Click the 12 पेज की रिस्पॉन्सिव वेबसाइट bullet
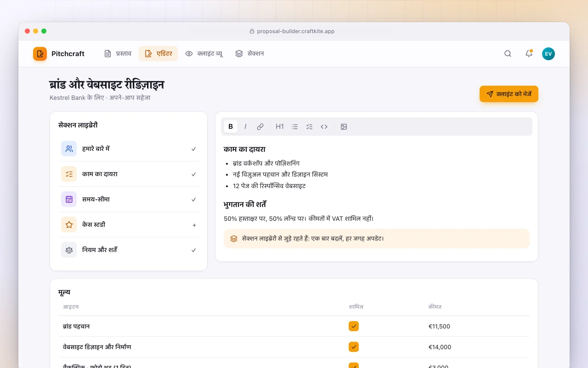This screenshot has width=588, height=368. click(x=269, y=186)
